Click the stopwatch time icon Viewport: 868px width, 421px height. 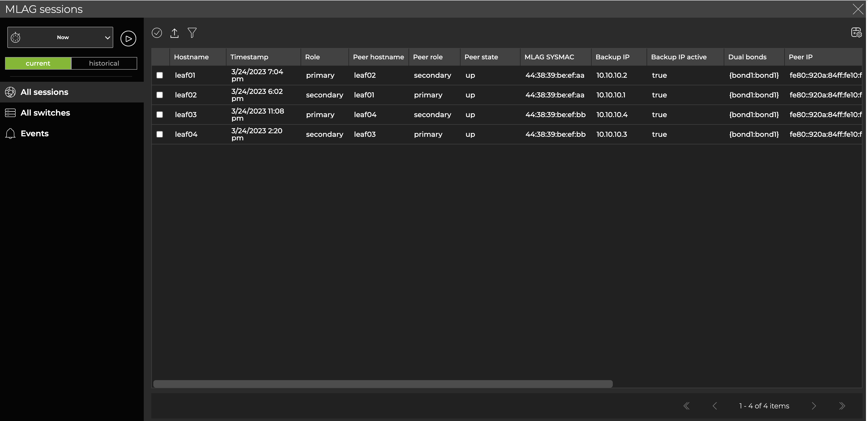pos(15,37)
